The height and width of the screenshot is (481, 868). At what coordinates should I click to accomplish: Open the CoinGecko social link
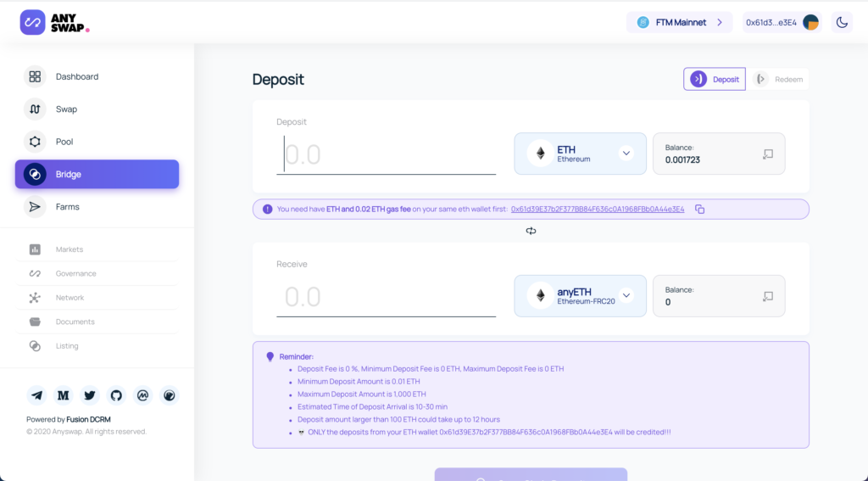[x=170, y=395]
